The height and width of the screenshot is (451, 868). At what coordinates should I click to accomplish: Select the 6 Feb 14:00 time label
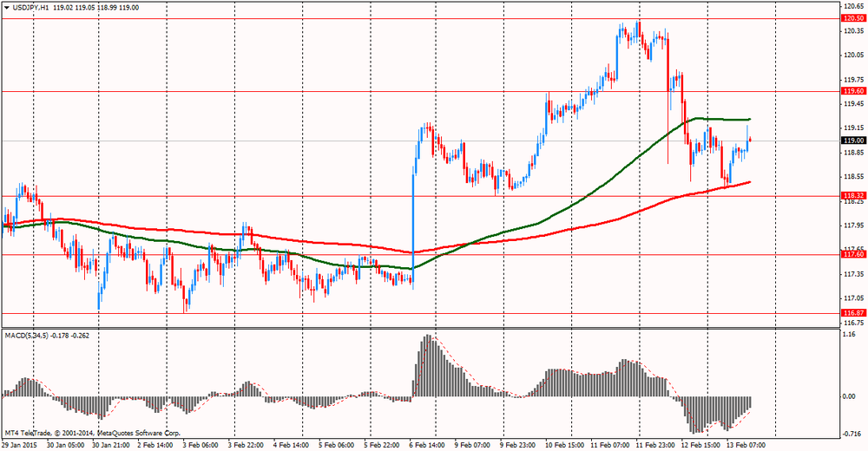click(x=425, y=444)
